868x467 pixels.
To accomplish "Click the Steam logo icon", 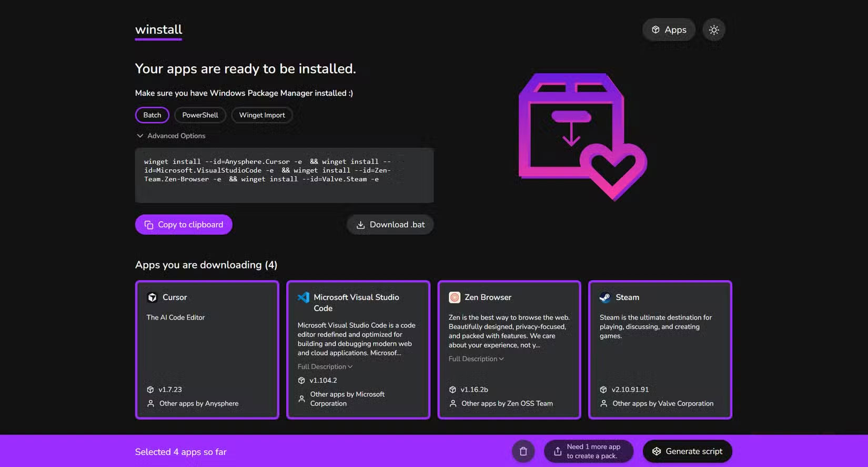I will point(605,297).
